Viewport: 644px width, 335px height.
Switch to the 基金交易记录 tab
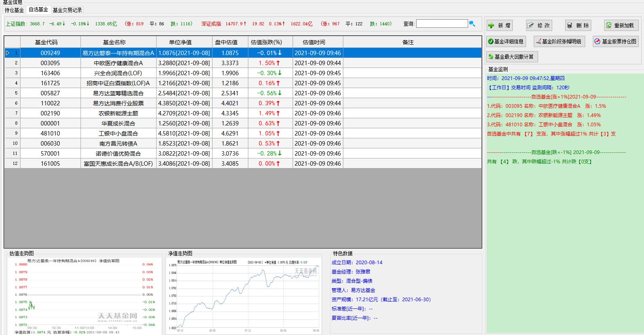[67, 10]
